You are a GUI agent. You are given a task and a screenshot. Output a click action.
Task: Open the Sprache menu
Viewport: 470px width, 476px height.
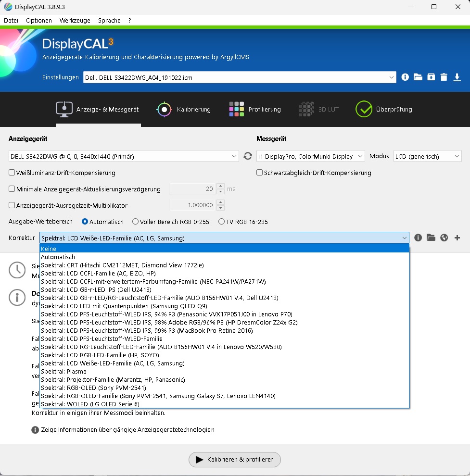109,20
